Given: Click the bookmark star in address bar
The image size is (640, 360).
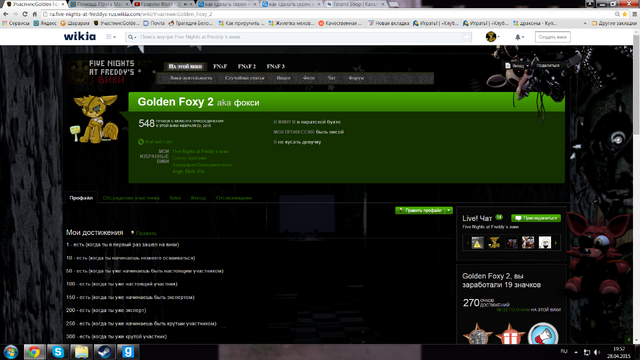Looking at the screenshot, I should [x=624, y=14].
